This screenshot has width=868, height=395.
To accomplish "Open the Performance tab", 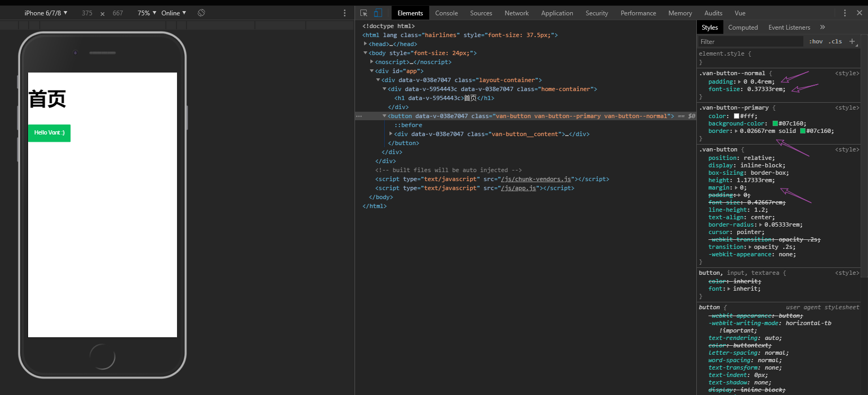I will [x=638, y=13].
